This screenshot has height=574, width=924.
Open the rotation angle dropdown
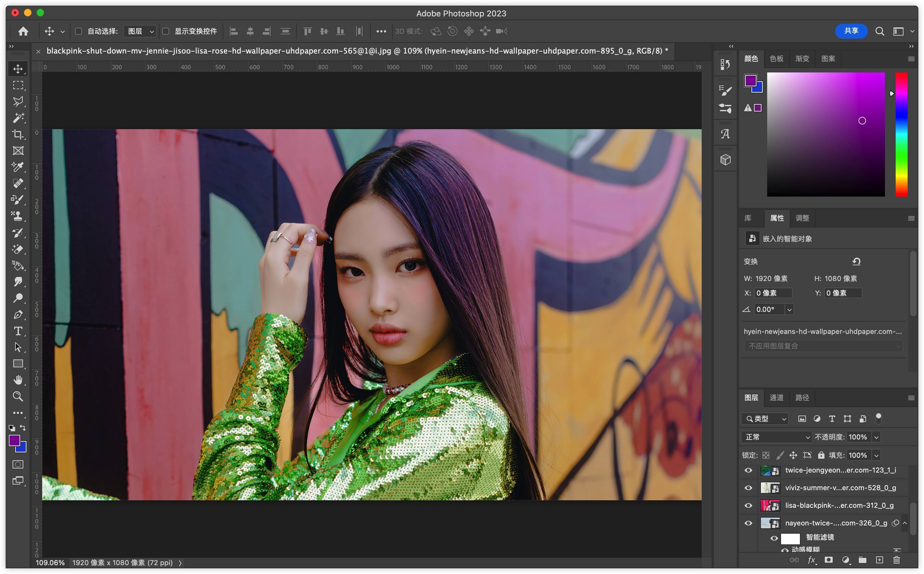789,309
